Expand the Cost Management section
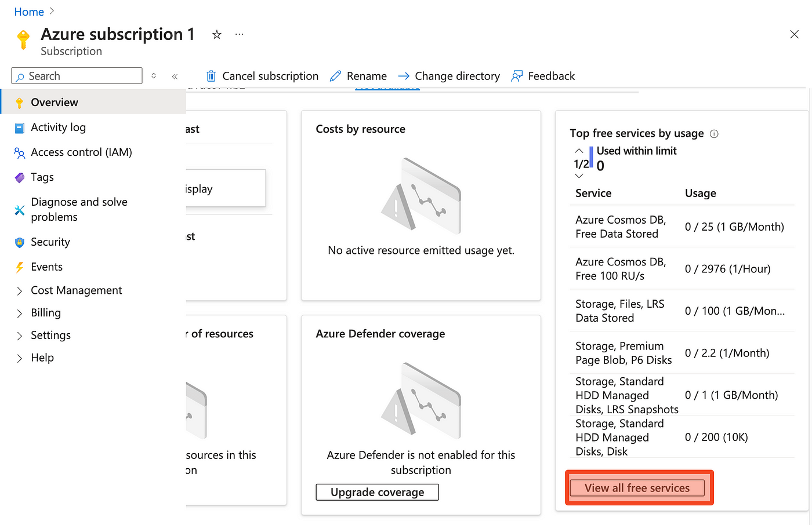Image resolution: width=812 pixels, height=525 pixels. [19, 291]
